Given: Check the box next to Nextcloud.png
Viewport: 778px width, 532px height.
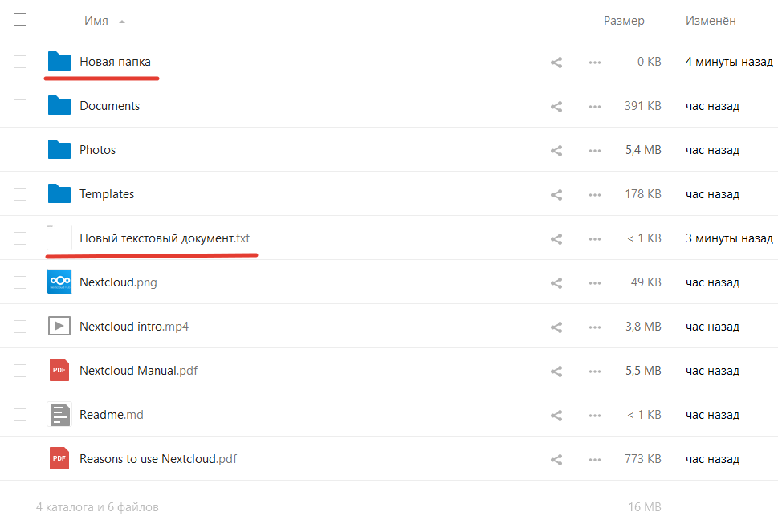Looking at the screenshot, I should (x=20, y=282).
